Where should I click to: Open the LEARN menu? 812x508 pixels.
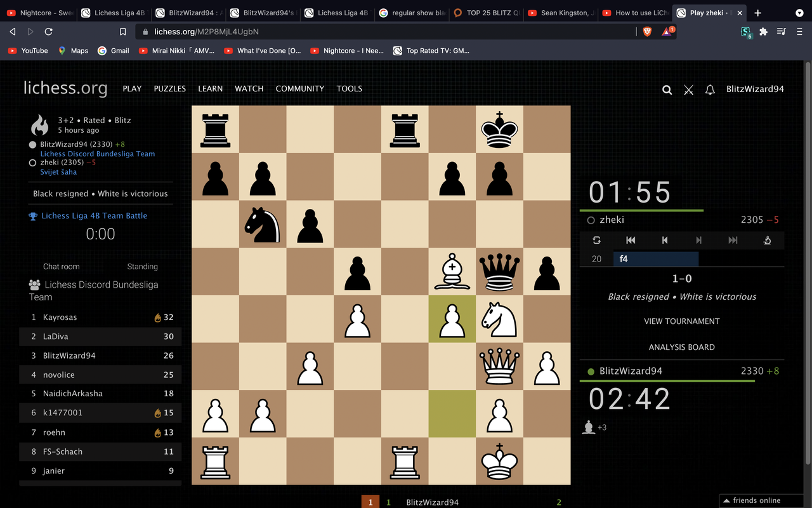tap(210, 89)
